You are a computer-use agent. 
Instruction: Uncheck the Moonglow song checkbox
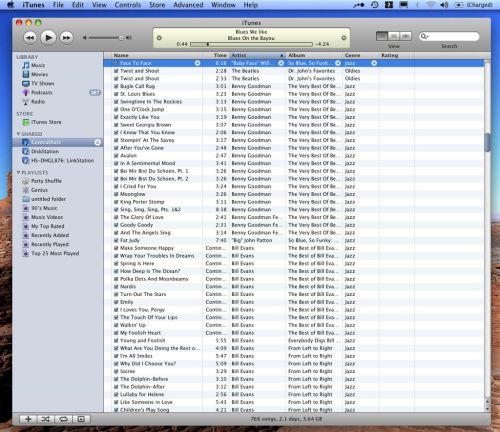pos(116,194)
